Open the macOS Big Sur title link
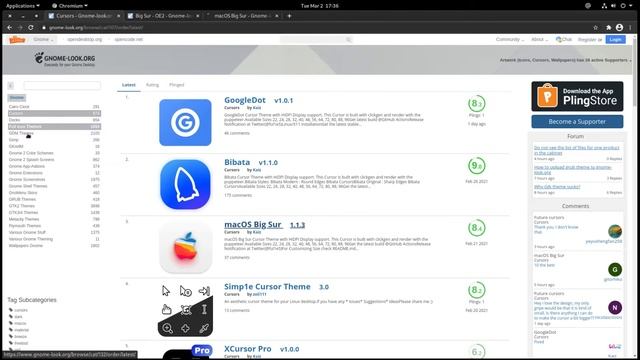The height and width of the screenshot is (360, 640). click(x=253, y=224)
